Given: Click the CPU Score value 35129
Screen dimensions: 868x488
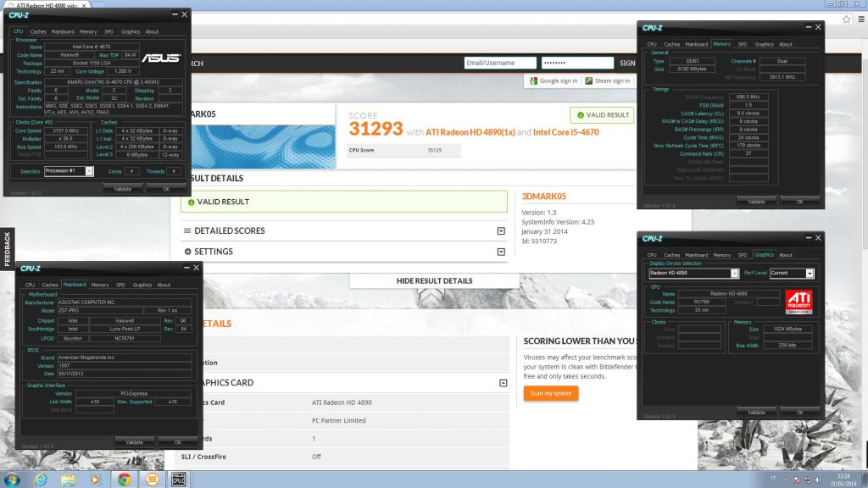Looking at the screenshot, I should coord(435,151).
